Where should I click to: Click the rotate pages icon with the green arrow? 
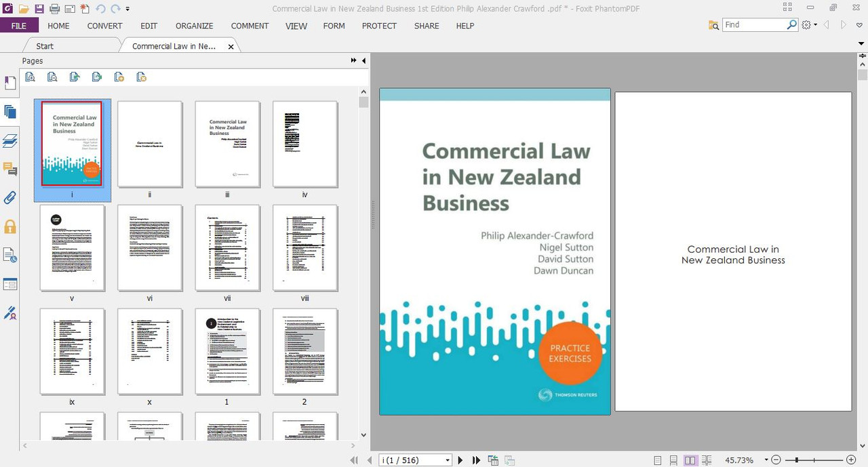pos(75,77)
